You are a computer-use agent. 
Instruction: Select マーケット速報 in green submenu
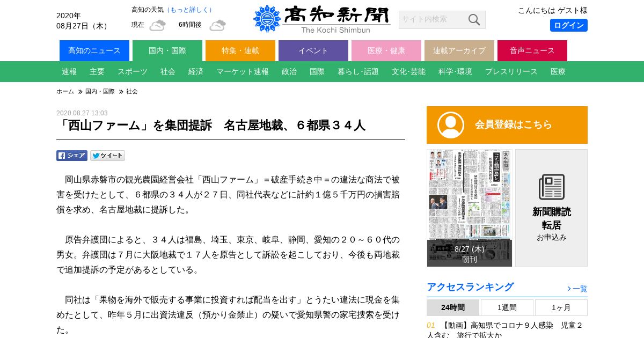[x=243, y=71]
